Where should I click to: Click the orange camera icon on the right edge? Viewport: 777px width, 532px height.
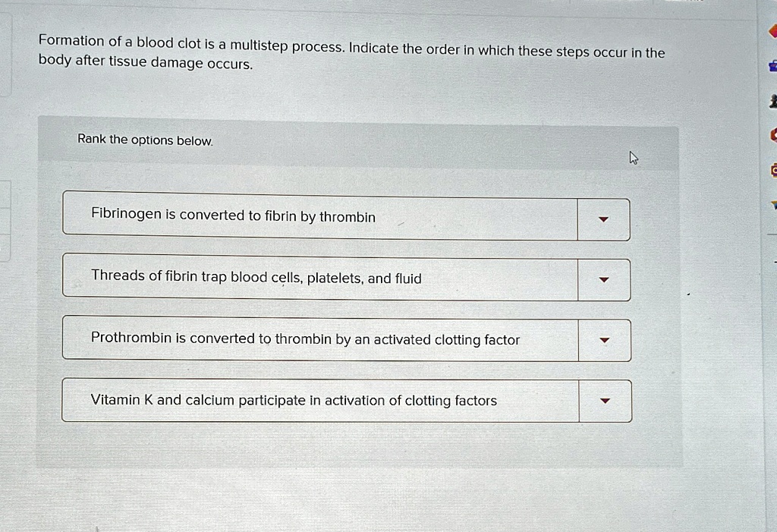pyautogui.click(x=772, y=171)
